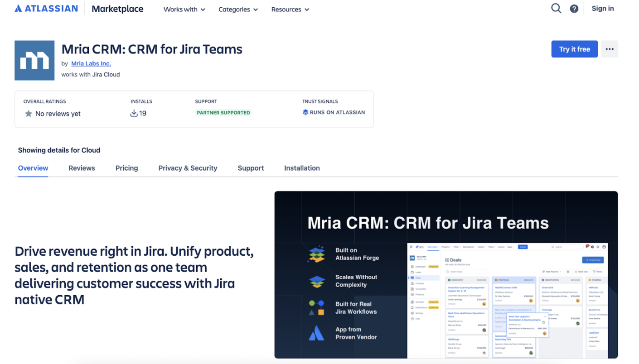
Task: Open the Mria CRM hero screenshot image
Action: click(x=446, y=275)
